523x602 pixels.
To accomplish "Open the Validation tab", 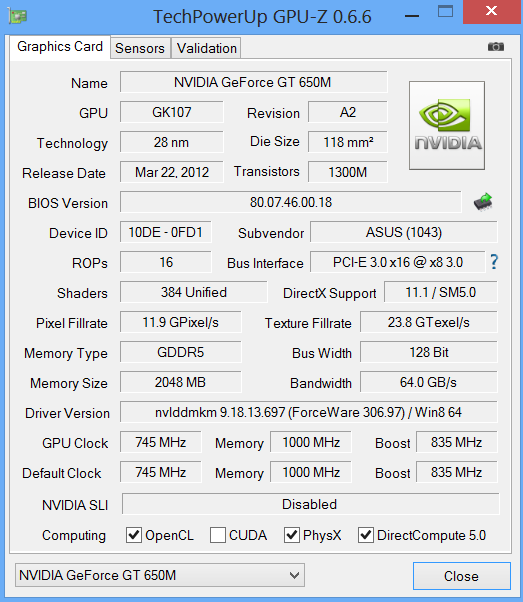I will click(207, 48).
